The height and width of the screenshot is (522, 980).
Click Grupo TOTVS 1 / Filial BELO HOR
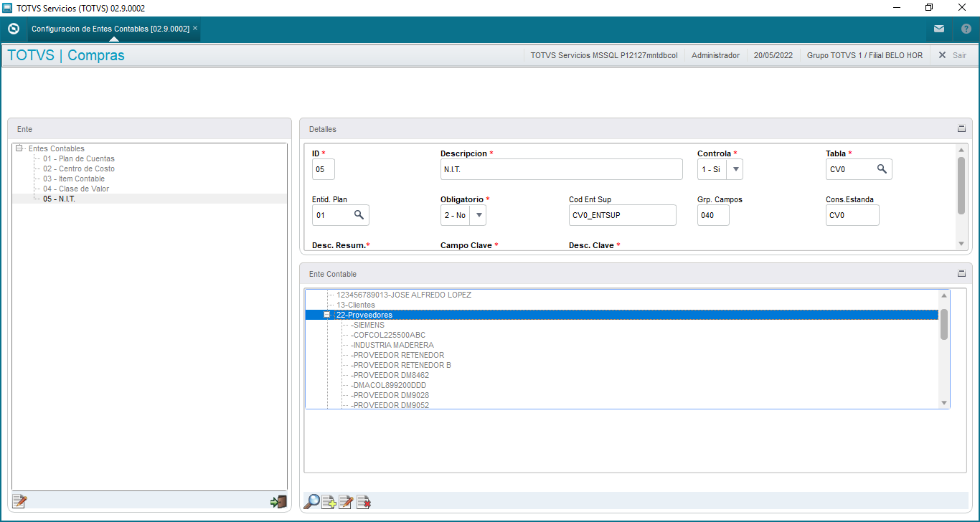[864, 55]
